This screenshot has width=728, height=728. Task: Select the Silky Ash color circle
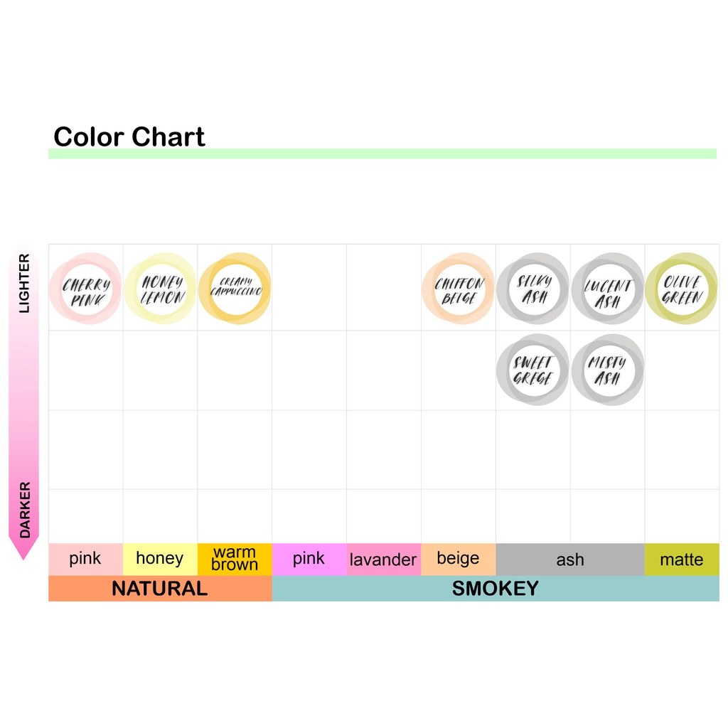point(533,289)
